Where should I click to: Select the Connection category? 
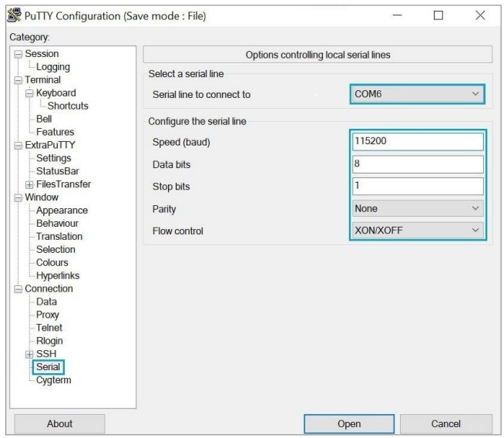(x=49, y=288)
